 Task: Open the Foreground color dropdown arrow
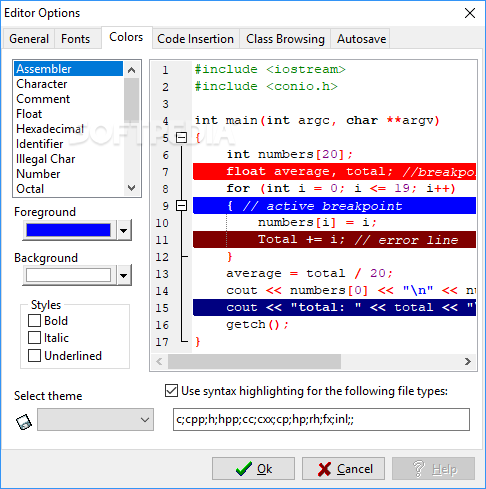124,230
